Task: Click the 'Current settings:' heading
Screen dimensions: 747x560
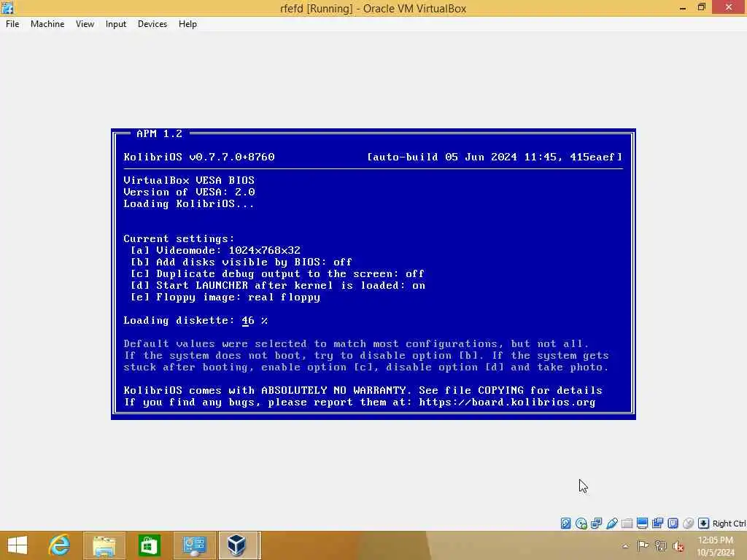Action: click(179, 238)
